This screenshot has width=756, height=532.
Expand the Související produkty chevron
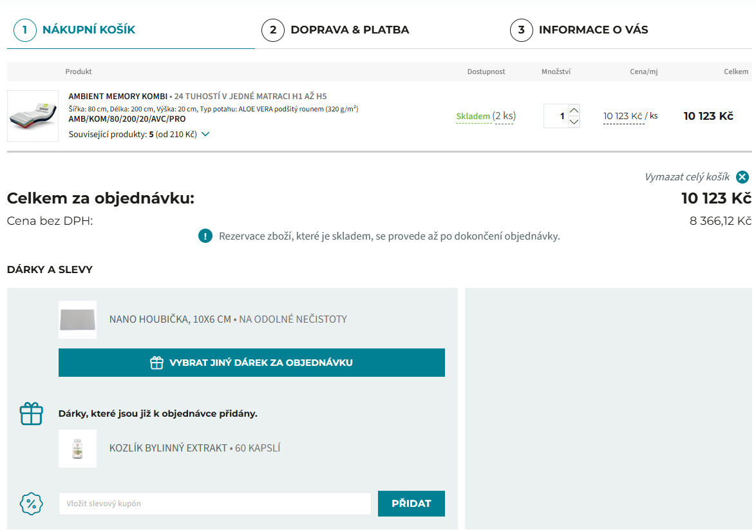(205, 135)
